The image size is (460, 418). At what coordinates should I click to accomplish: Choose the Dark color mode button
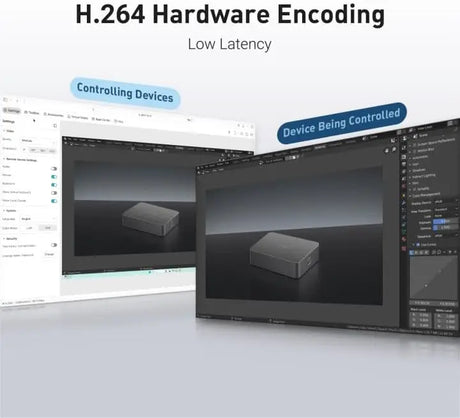[48, 228]
